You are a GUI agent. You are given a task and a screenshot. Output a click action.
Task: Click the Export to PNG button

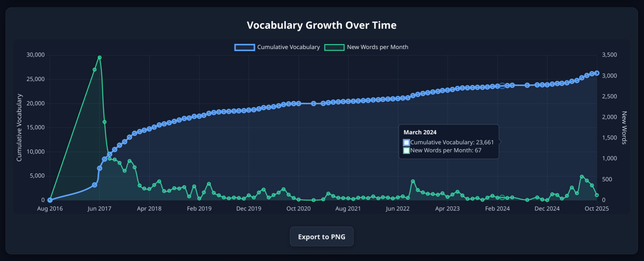321,237
